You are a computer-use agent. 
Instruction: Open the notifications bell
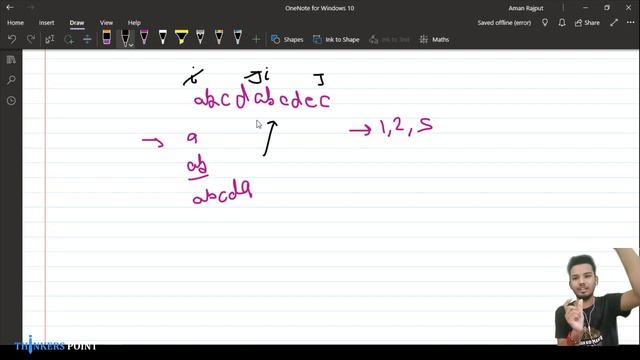tap(562, 23)
